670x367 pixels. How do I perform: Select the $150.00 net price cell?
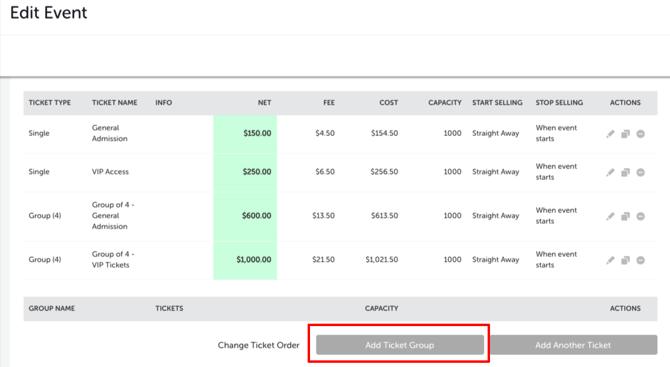245,134
